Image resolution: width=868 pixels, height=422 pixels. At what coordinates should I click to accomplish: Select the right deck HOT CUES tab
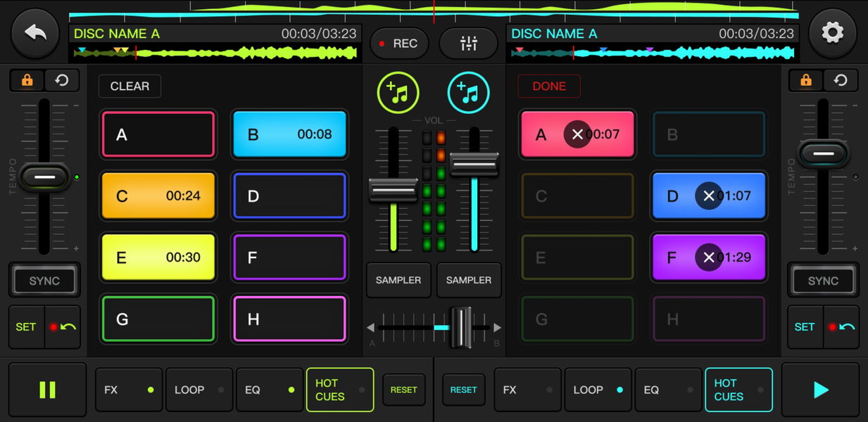pos(738,390)
